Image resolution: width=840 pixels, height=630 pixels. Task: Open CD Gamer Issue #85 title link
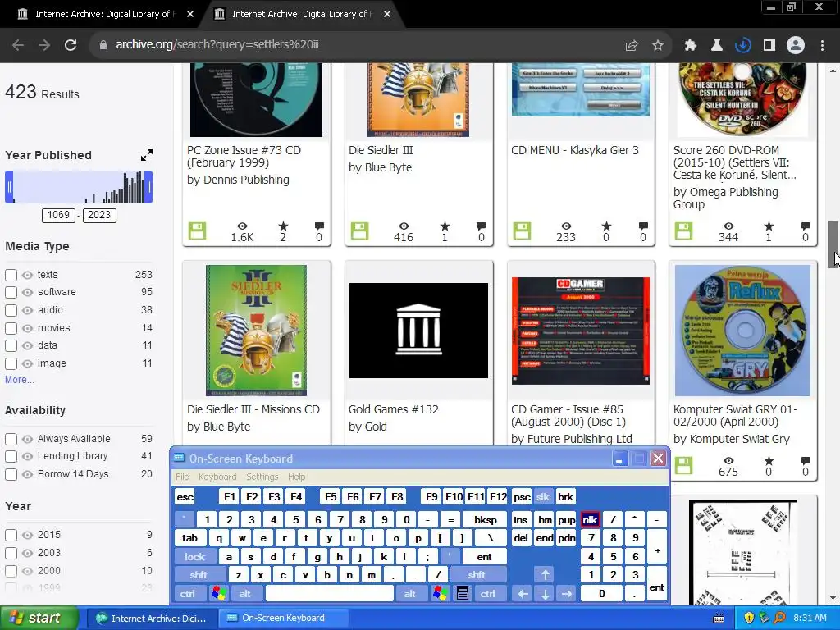[x=568, y=415]
